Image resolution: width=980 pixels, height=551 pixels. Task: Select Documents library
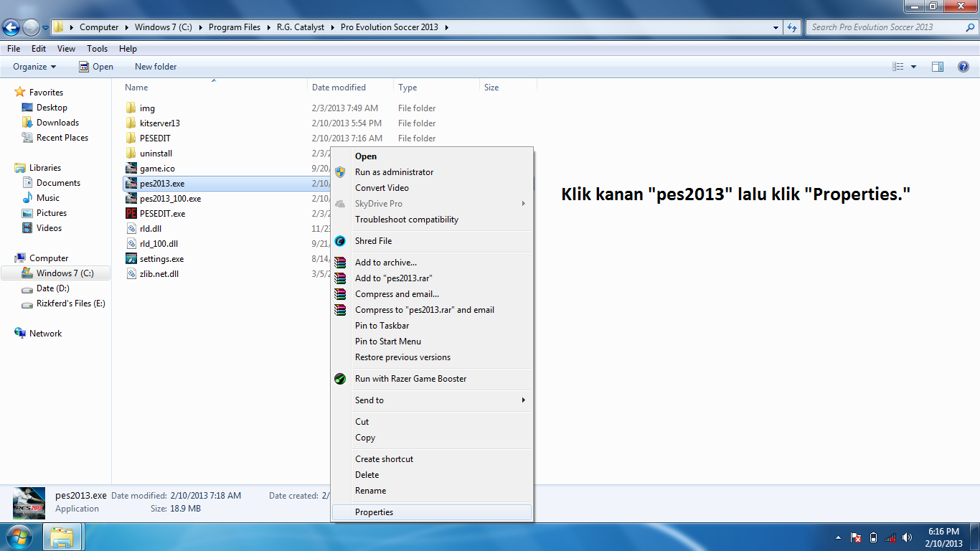click(58, 183)
